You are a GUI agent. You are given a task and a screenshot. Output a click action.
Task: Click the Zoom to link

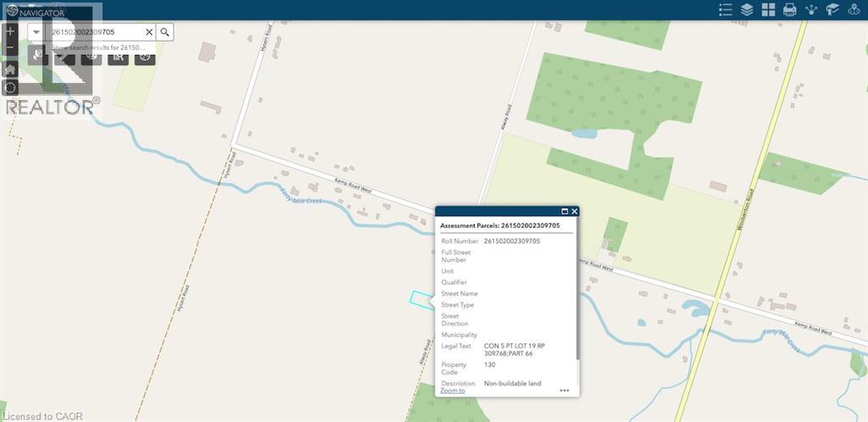(x=453, y=391)
